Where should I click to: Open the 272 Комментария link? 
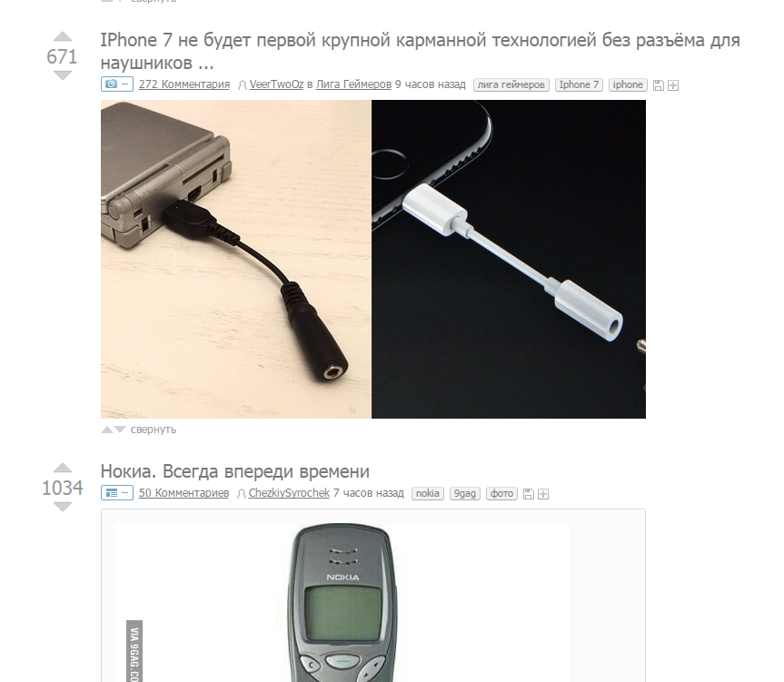[x=184, y=84]
